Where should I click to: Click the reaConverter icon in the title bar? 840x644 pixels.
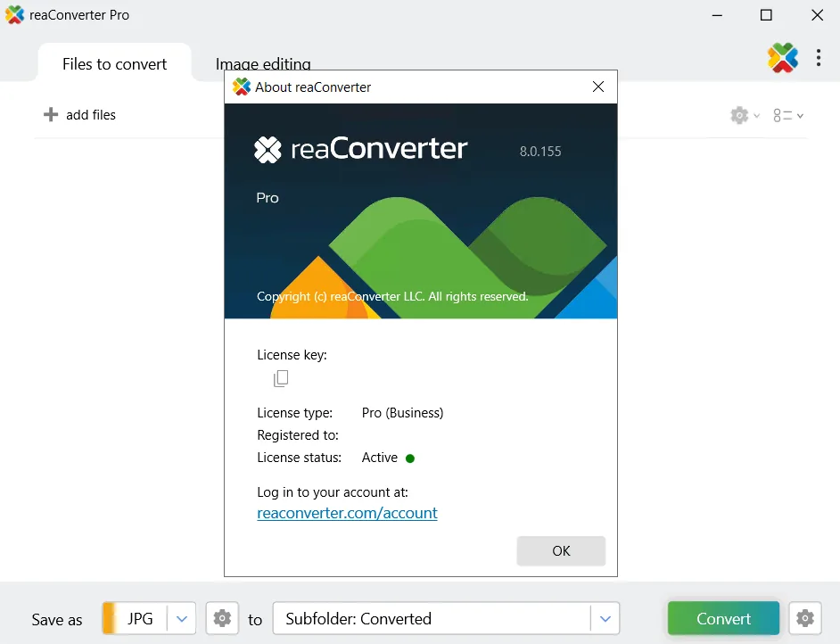(14, 14)
